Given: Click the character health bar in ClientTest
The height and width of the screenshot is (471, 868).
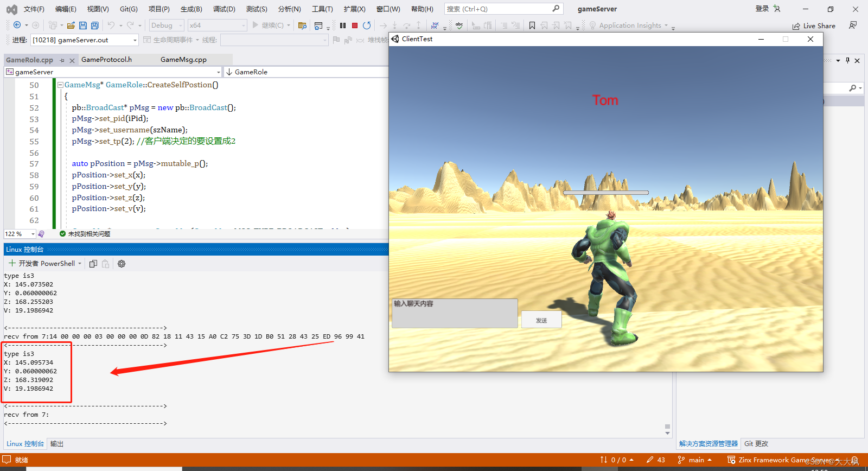Looking at the screenshot, I should click(606, 193).
